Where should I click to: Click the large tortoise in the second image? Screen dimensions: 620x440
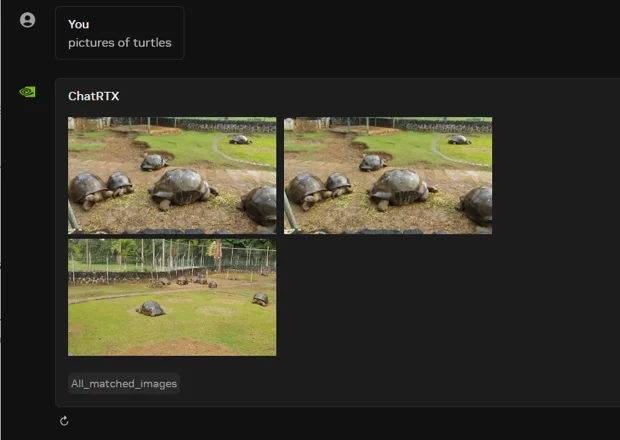(399, 187)
